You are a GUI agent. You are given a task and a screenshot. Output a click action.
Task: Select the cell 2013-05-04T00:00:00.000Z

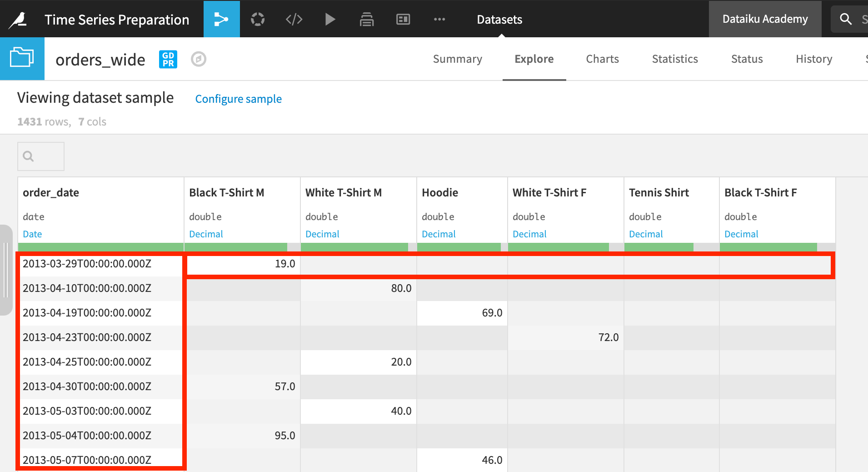100,436
